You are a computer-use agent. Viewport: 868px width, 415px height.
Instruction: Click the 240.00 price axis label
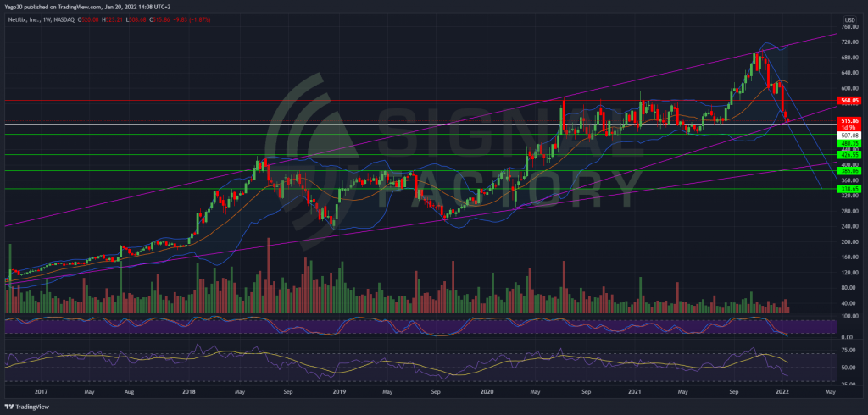point(849,227)
